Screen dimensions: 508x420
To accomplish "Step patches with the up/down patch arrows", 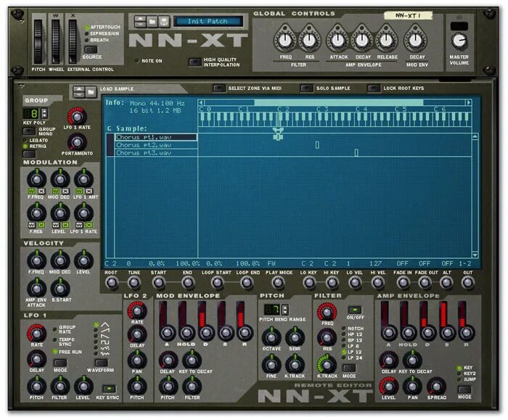I will click(x=140, y=22).
